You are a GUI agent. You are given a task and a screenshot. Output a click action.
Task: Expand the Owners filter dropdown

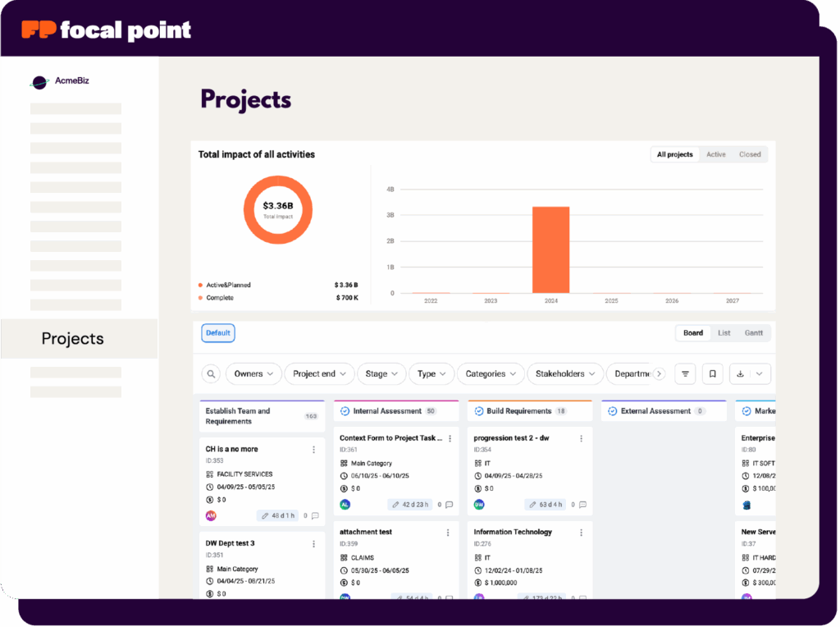(253, 374)
